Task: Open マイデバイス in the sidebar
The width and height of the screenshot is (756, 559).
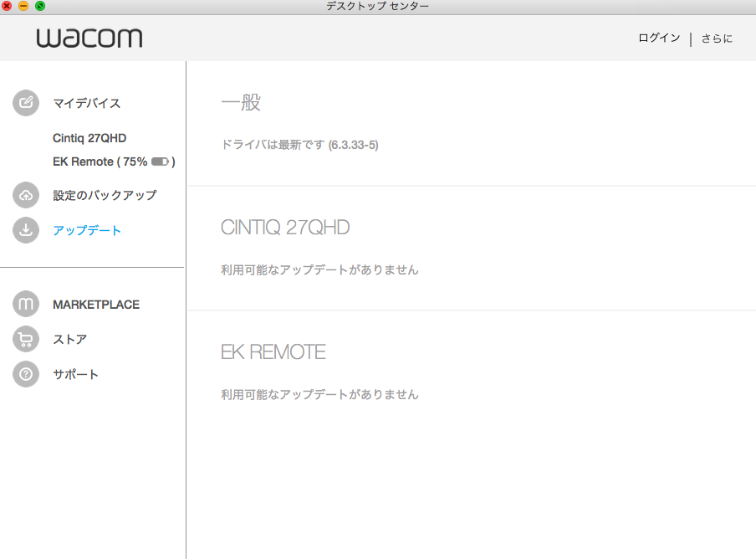Action: click(87, 103)
